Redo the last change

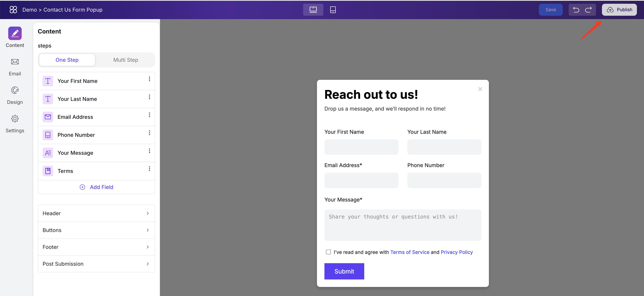point(588,10)
